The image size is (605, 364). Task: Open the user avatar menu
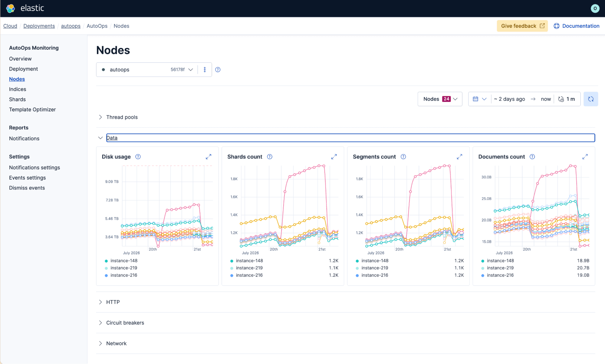(595, 8)
